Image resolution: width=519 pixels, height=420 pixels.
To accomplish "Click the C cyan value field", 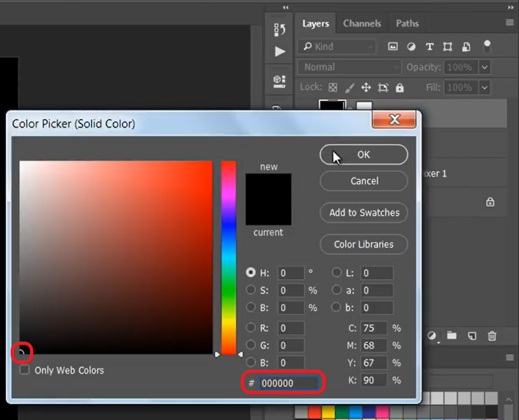I will click(x=373, y=328).
